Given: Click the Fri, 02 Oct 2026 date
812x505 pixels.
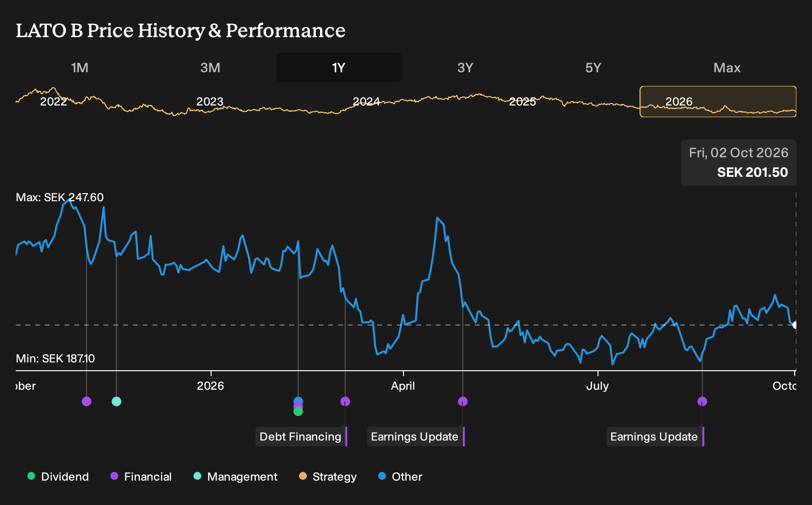Looking at the screenshot, I should (x=739, y=153).
